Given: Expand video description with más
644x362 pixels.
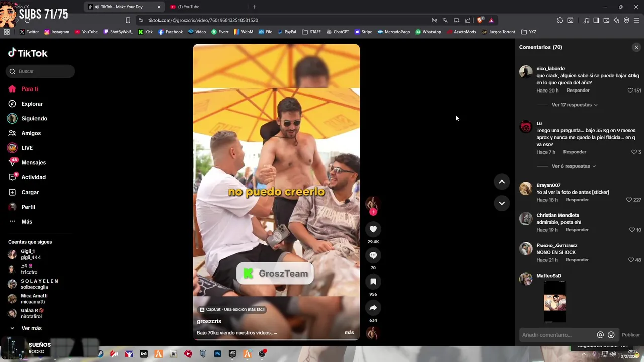Looking at the screenshot, I should click(349, 333).
